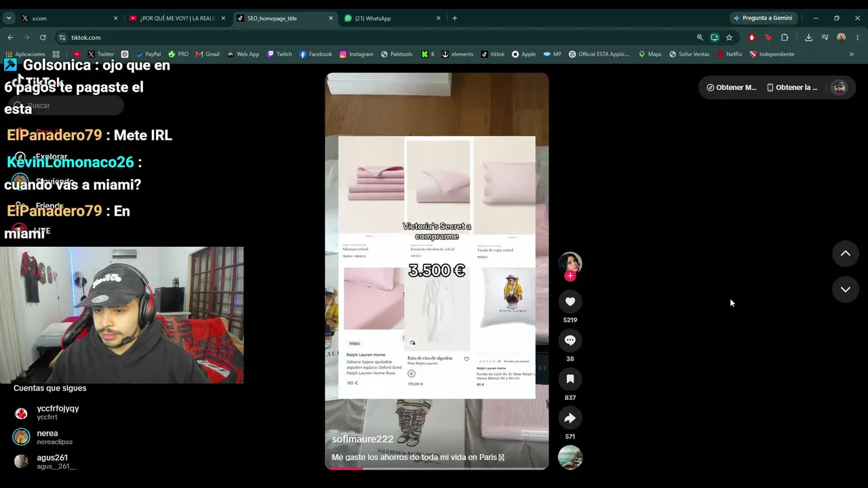
Task: Open the nerea followed account
Action: (x=44, y=437)
